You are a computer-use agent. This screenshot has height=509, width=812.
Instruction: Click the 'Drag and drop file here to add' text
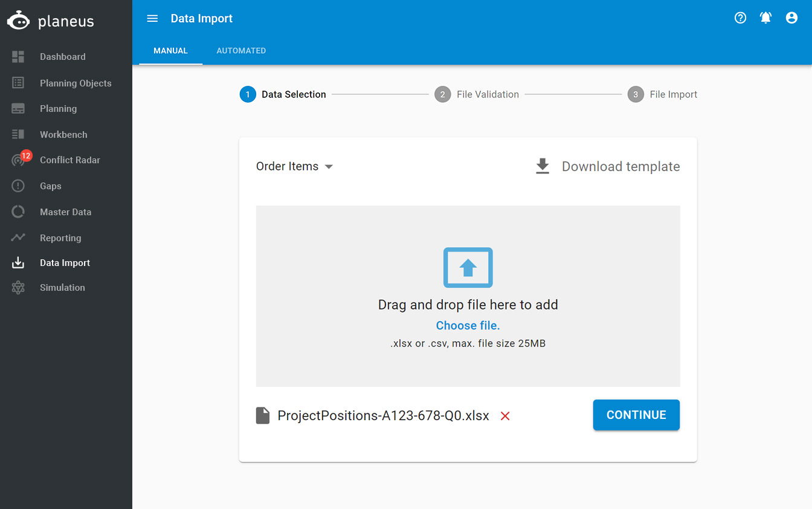click(x=468, y=305)
